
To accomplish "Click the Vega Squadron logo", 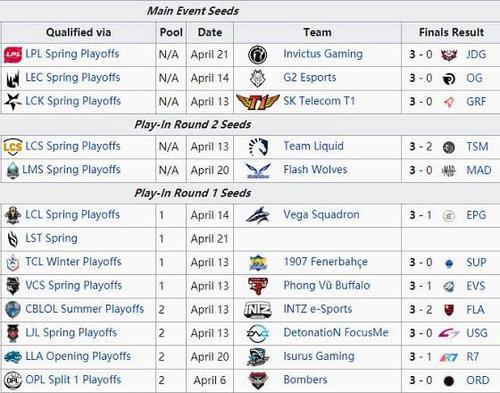I will [x=258, y=215].
